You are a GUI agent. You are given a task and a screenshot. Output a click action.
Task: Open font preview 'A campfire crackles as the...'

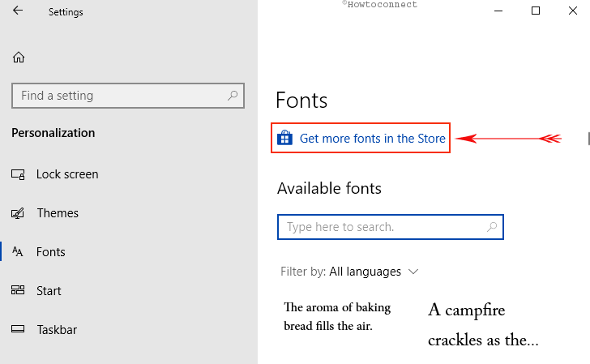[483, 325]
